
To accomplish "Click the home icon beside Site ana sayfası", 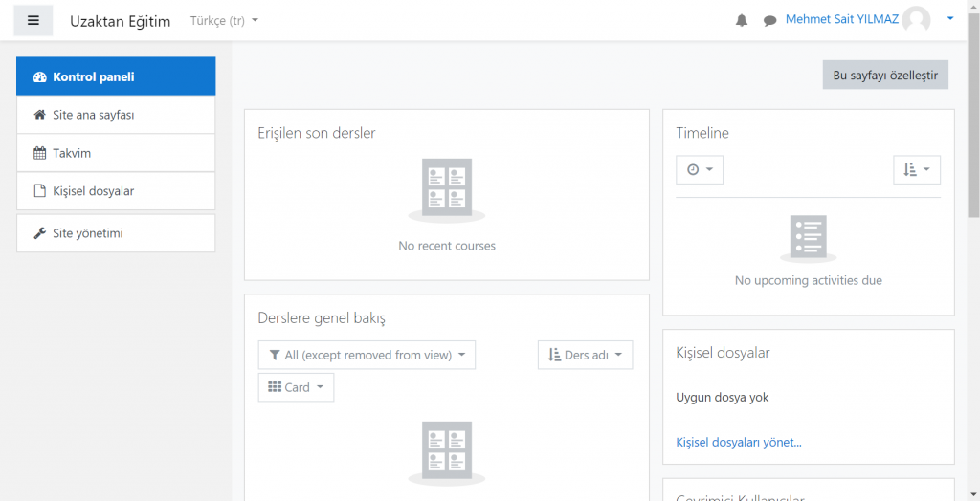I will click(x=40, y=115).
